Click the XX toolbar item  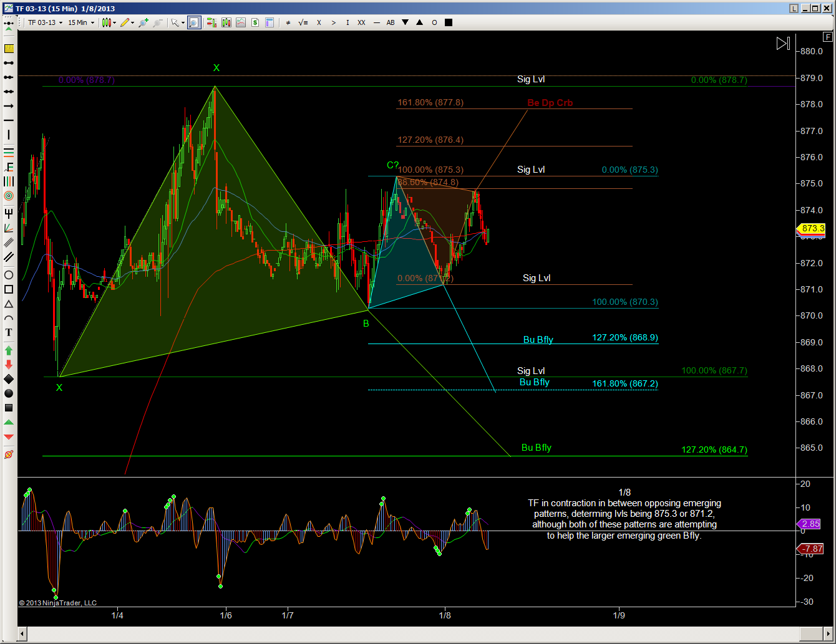pyautogui.click(x=361, y=22)
